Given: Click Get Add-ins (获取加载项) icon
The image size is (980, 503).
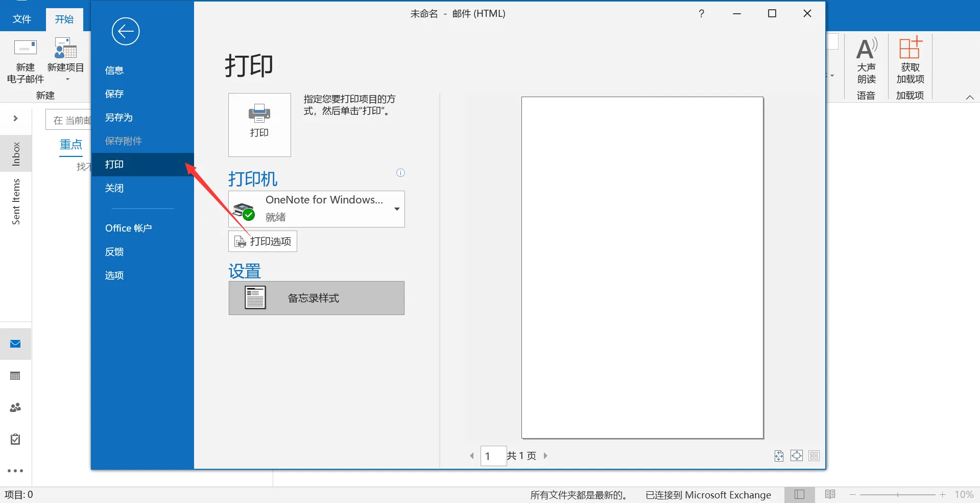Looking at the screenshot, I should coord(911,60).
